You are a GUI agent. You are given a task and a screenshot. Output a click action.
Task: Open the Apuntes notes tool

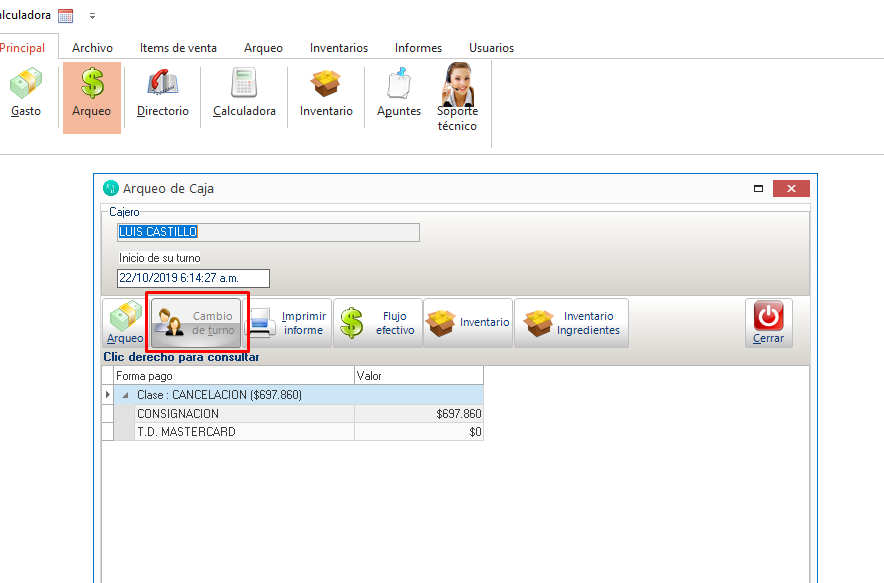point(399,94)
